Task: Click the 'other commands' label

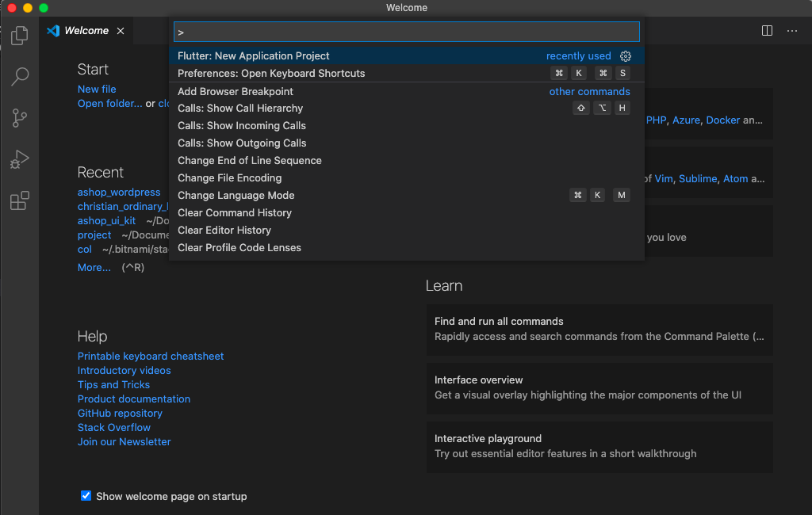Action: tap(590, 92)
